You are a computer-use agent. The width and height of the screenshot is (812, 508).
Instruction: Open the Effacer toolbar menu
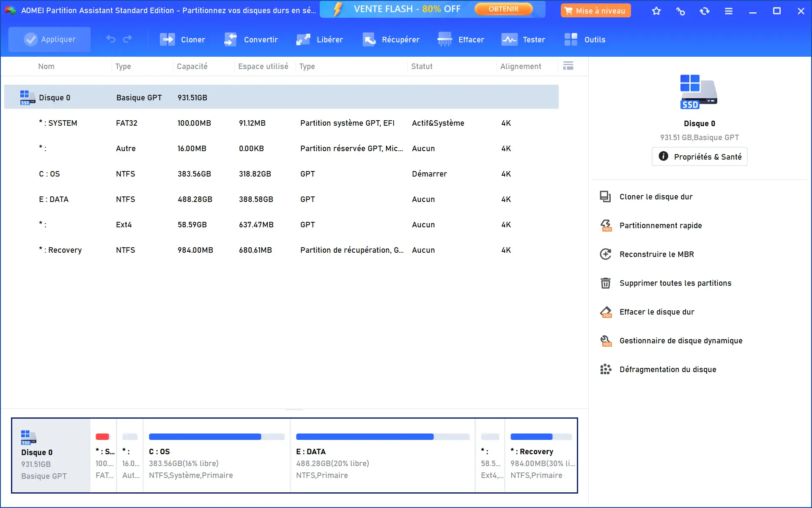(461, 39)
